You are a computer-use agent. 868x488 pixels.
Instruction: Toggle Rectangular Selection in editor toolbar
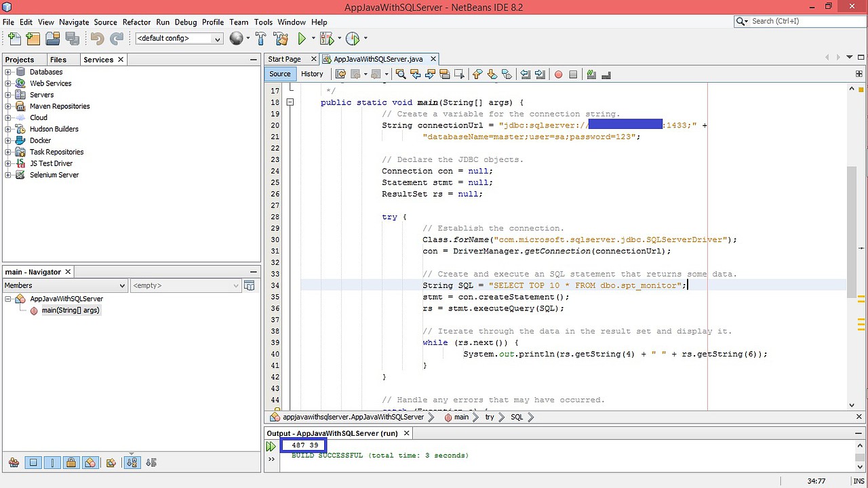459,74
